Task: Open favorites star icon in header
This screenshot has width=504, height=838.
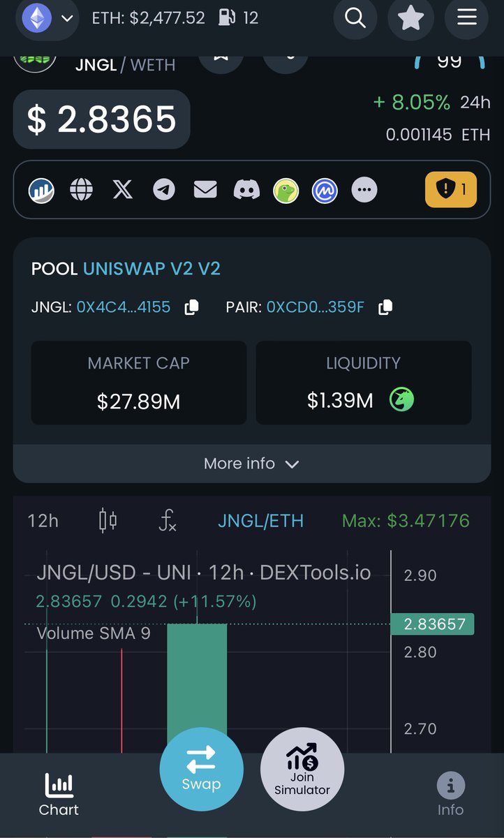Action: [x=410, y=18]
